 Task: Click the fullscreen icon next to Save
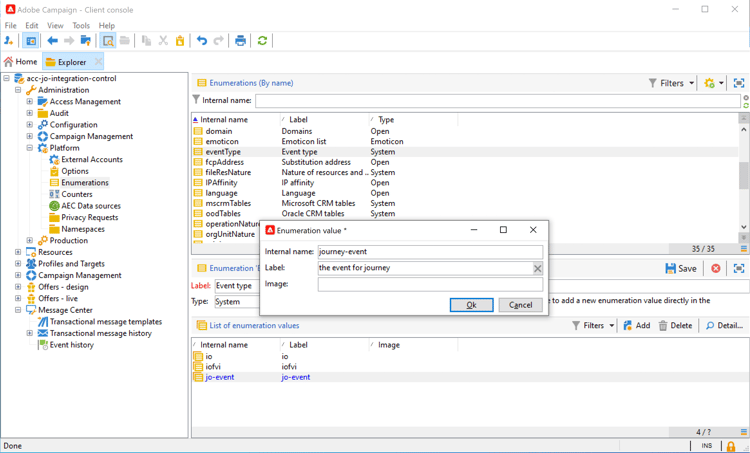pyautogui.click(x=739, y=268)
